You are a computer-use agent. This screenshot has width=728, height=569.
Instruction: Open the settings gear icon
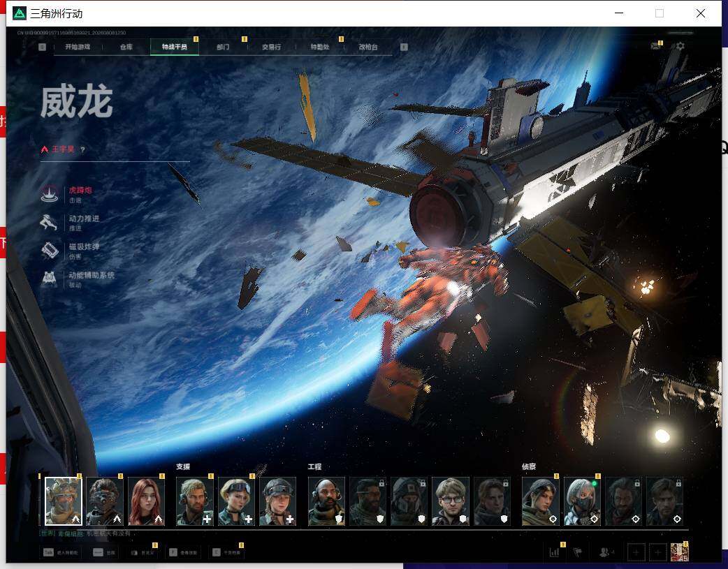(680, 46)
